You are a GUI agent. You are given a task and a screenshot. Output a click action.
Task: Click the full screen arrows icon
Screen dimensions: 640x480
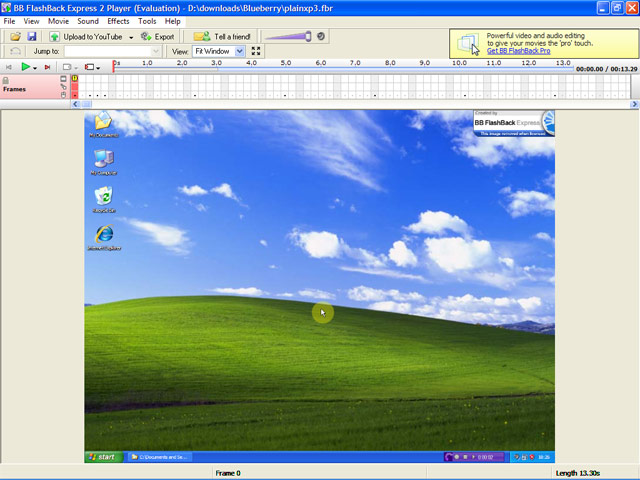click(256, 51)
